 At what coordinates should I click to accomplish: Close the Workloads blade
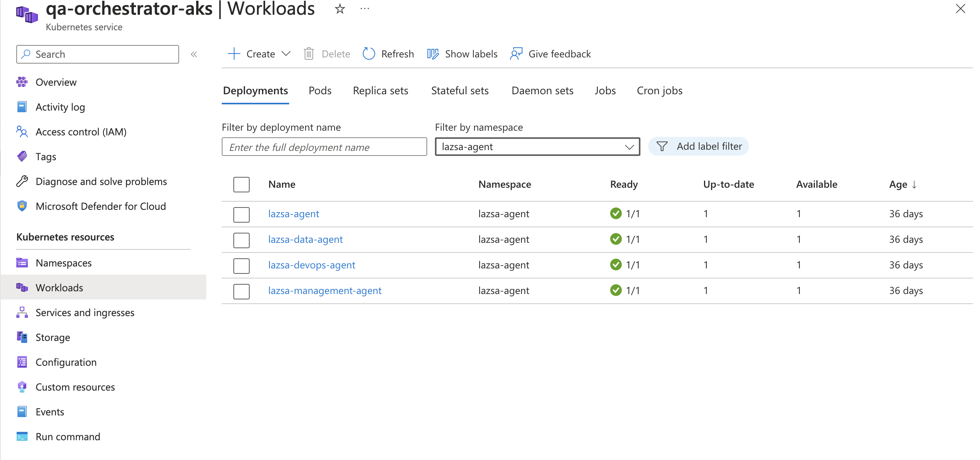[x=960, y=9]
